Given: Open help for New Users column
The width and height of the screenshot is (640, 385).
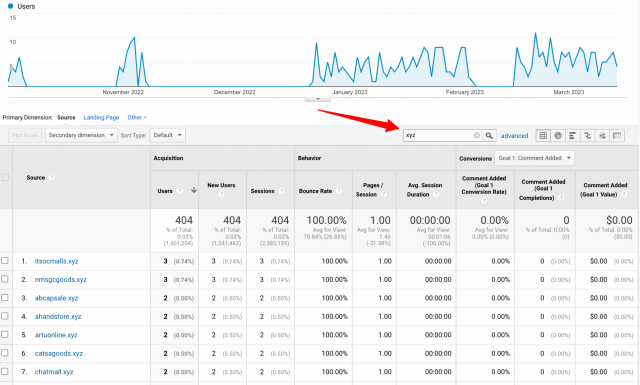Looking at the screenshot, I should pyautogui.click(x=221, y=194).
